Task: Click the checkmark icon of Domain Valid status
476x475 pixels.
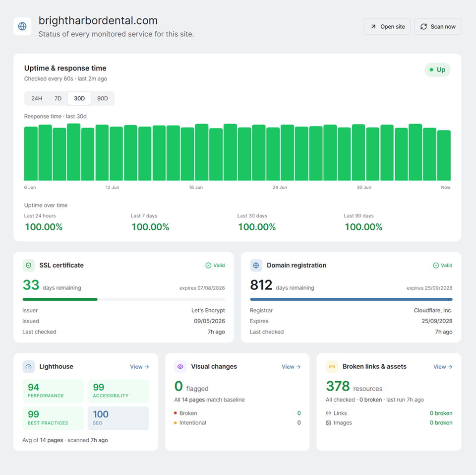Action: [436, 266]
